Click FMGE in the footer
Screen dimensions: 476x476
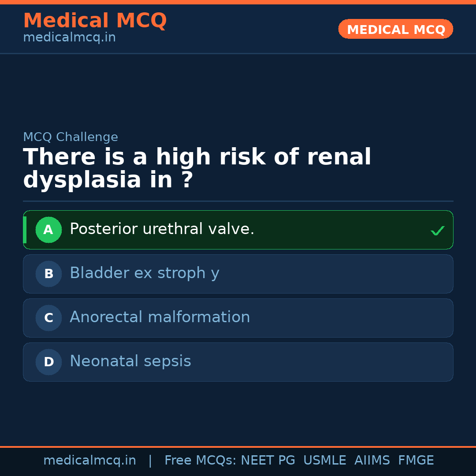point(416,461)
